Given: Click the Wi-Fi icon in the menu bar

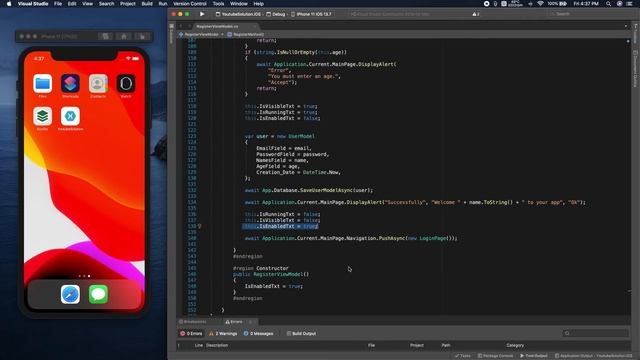Looking at the screenshot, I should pos(540,4).
